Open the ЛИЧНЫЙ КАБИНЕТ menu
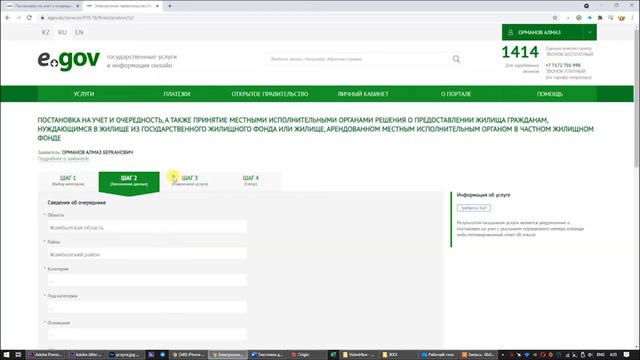This screenshot has height=360, width=640. click(x=363, y=94)
